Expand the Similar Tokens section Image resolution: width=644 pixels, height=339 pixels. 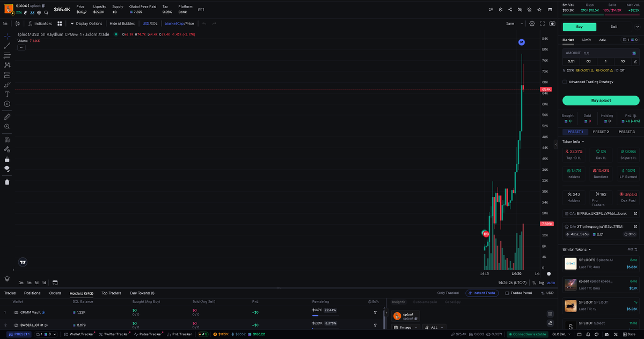click(576, 249)
